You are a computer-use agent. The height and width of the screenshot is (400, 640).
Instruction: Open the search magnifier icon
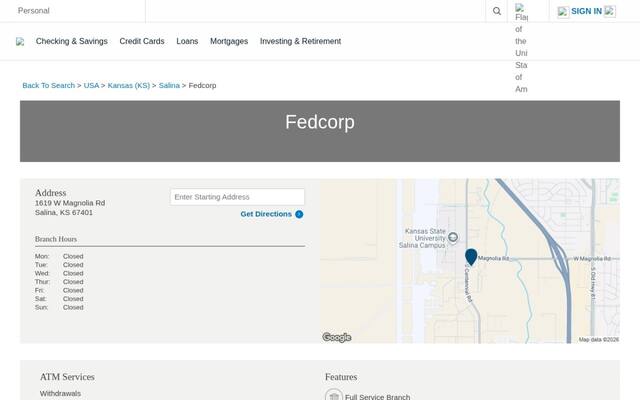click(496, 11)
